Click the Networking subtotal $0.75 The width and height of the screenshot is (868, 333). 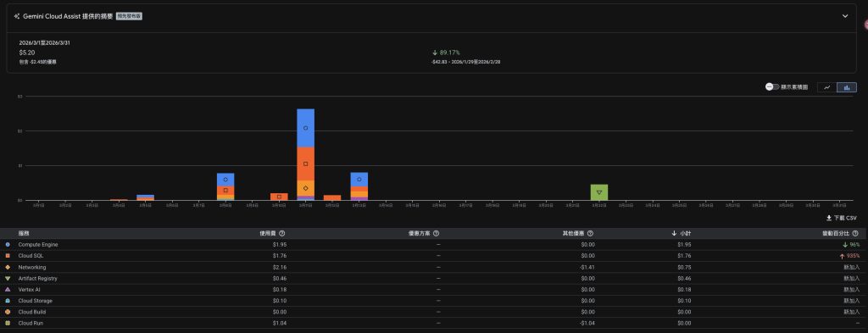(684, 267)
